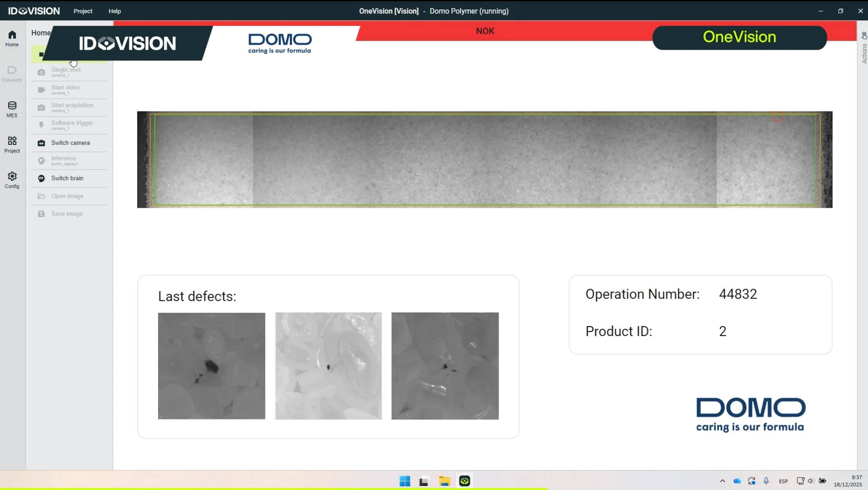Open the Config settings section
The image size is (868, 490).
click(x=12, y=180)
